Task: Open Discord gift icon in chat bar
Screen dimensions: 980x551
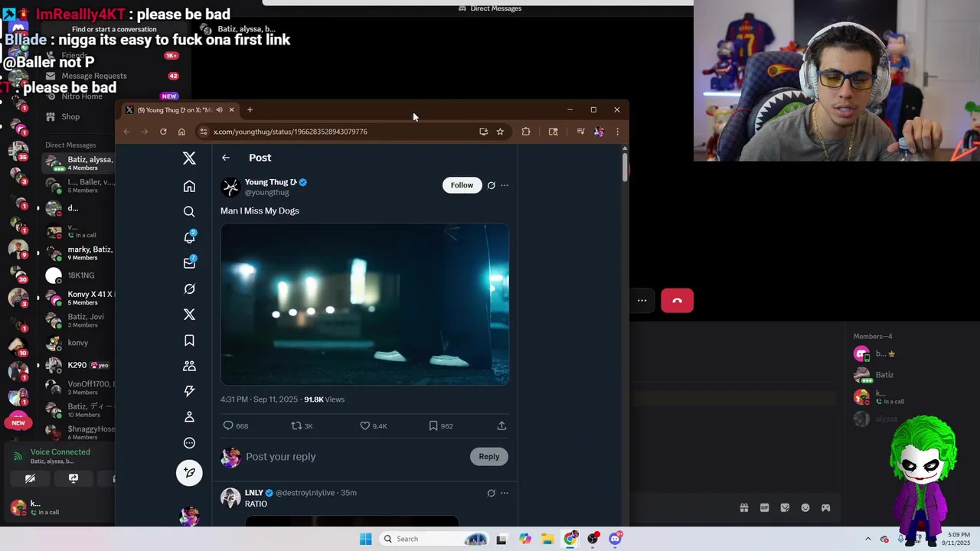Action: [743, 507]
